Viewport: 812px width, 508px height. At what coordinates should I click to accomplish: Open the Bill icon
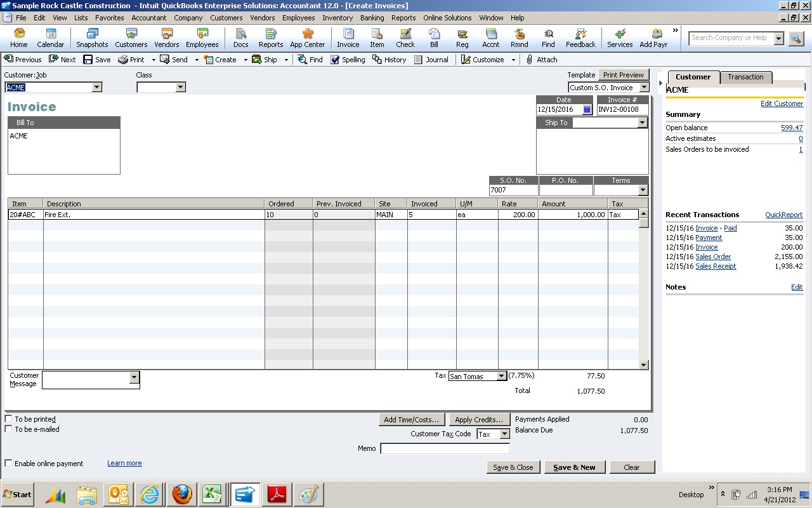pos(434,38)
